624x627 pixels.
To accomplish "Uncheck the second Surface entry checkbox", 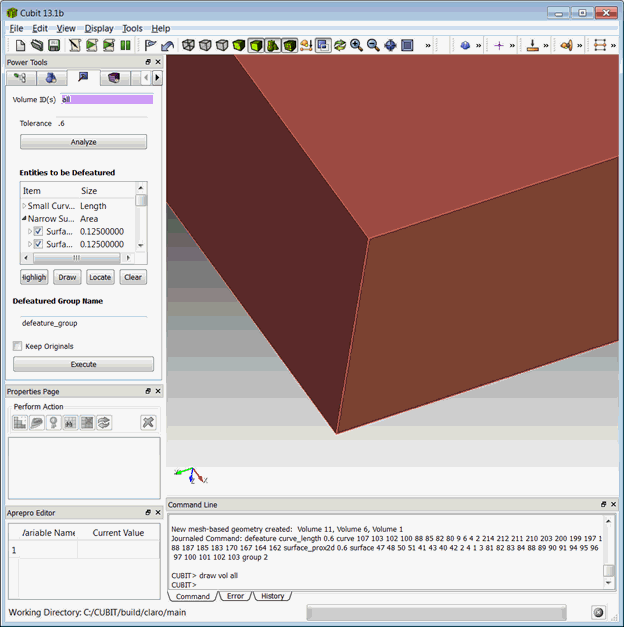I will [x=38, y=244].
